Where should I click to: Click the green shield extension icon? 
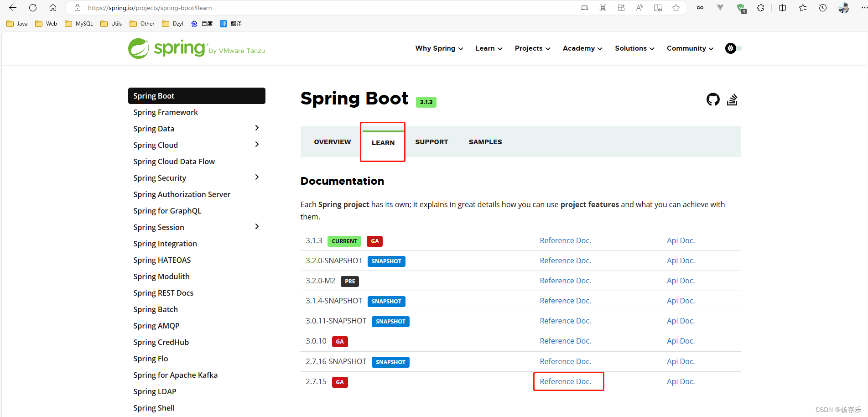pyautogui.click(x=741, y=8)
